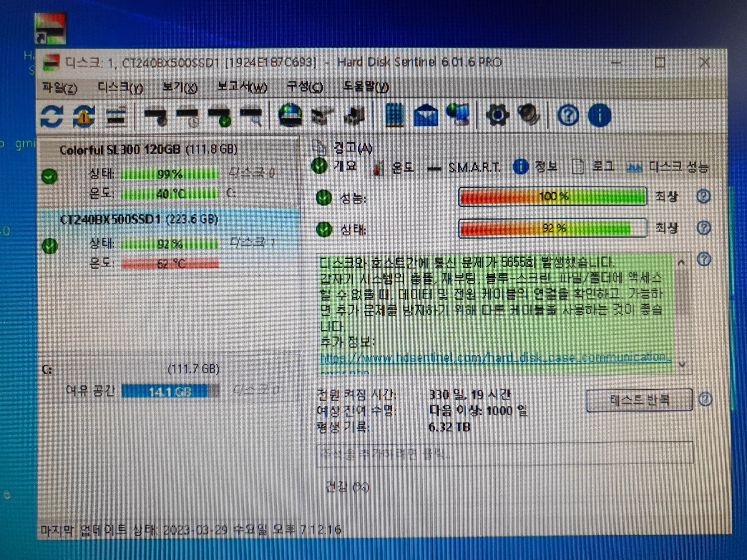Click the 14.1 GB free space bar

click(170, 391)
